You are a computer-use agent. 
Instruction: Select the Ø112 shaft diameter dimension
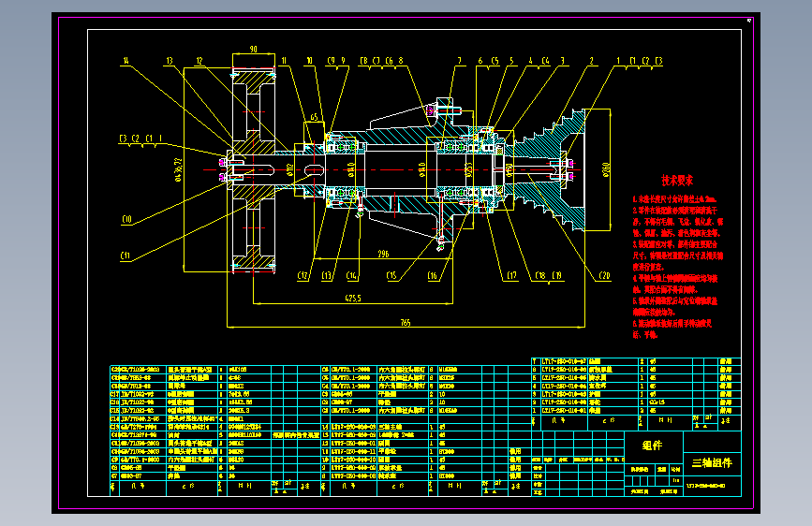point(290,169)
